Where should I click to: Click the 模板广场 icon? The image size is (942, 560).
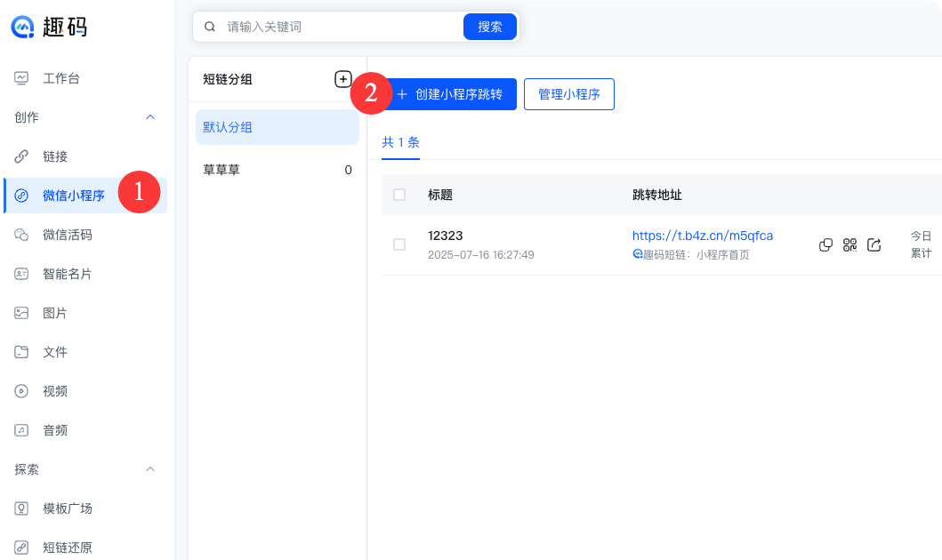[21, 509]
